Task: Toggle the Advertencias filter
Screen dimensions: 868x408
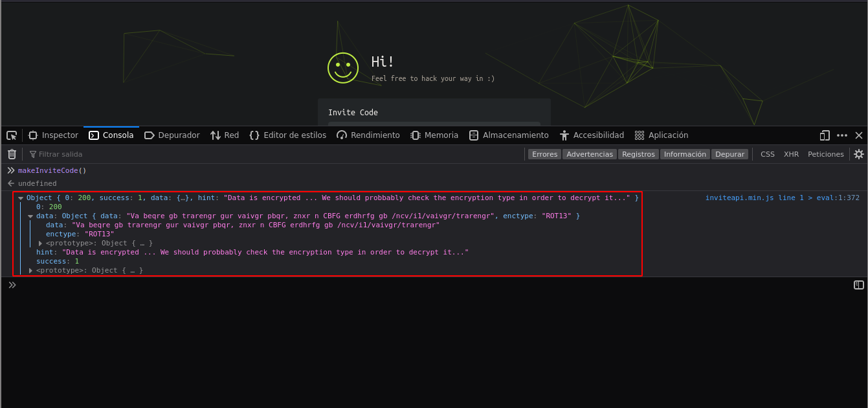Action: (x=590, y=154)
